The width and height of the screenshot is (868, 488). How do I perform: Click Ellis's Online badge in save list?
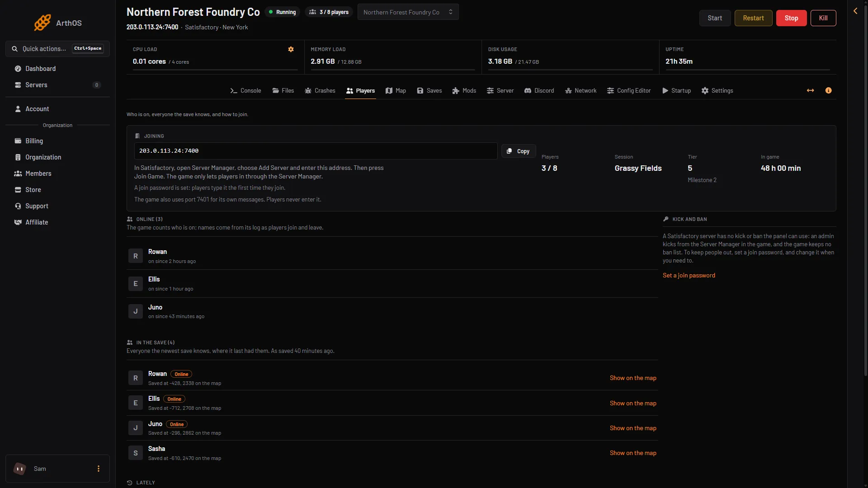click(174, 399)
